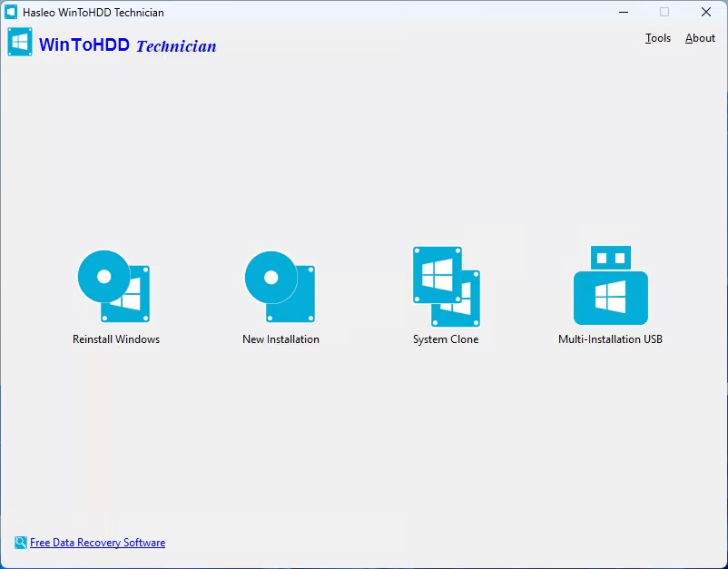Close the WinToHDD Technician window
The width and height of the screenshot is (728, 569).
[x=705, y=13]
